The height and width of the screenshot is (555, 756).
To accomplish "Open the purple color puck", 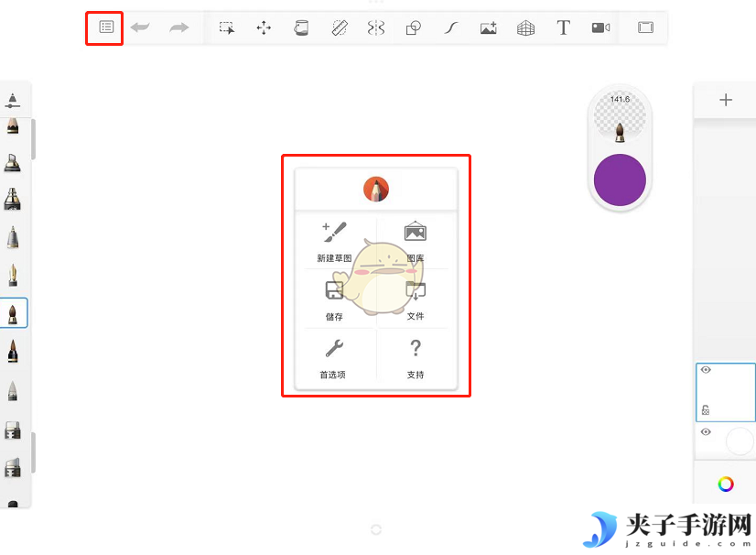I will point(620,180).
